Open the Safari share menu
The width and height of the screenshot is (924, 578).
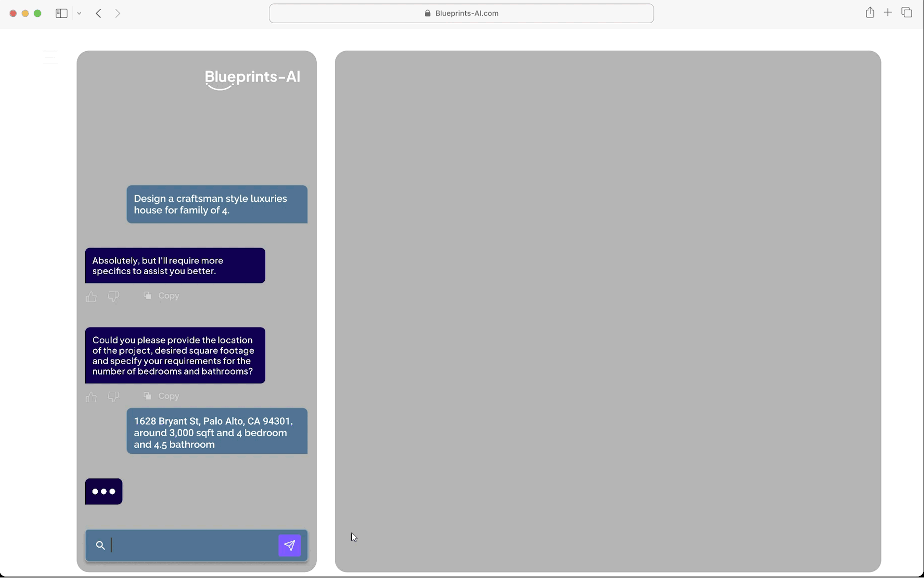[870, 13]
